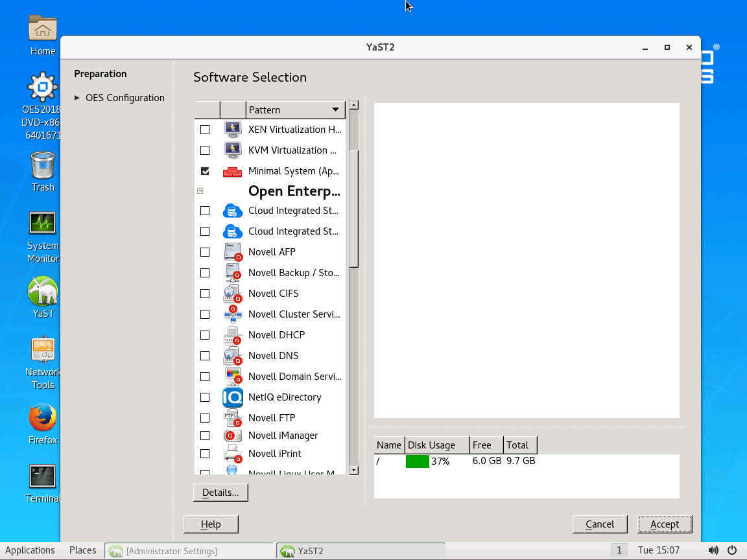This screenshot has width=747, height=560.
Task: Open the Applications menu
Action: 30,550
